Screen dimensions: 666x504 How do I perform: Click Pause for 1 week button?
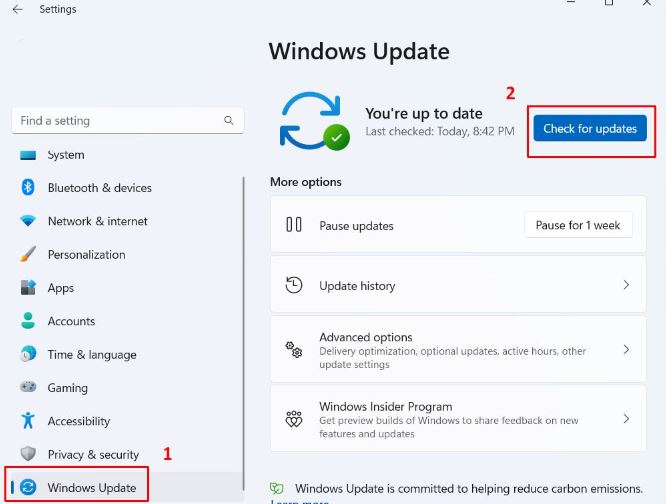[578, 225]
